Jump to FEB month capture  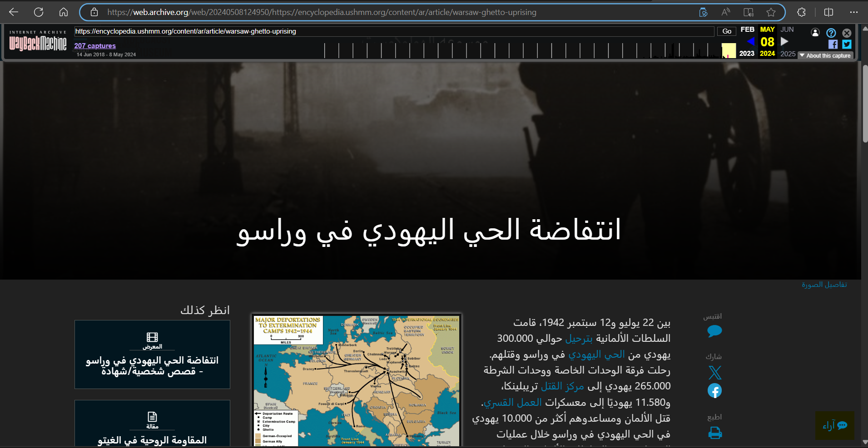coord(747,30)
